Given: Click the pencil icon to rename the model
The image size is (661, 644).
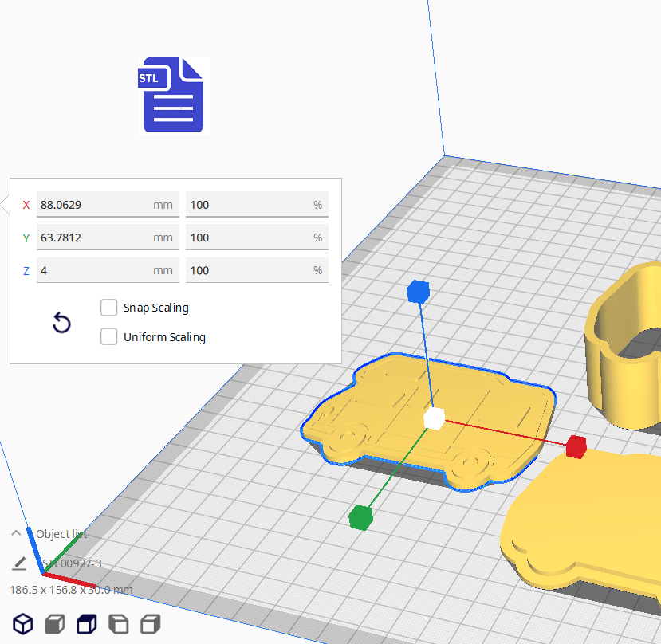Looking at the screenshot, I should [x=19, y=564].
